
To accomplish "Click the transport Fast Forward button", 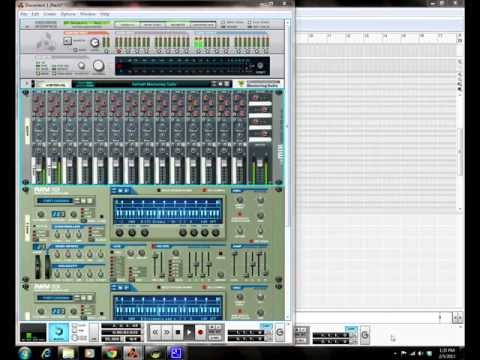I will [166, 332].
